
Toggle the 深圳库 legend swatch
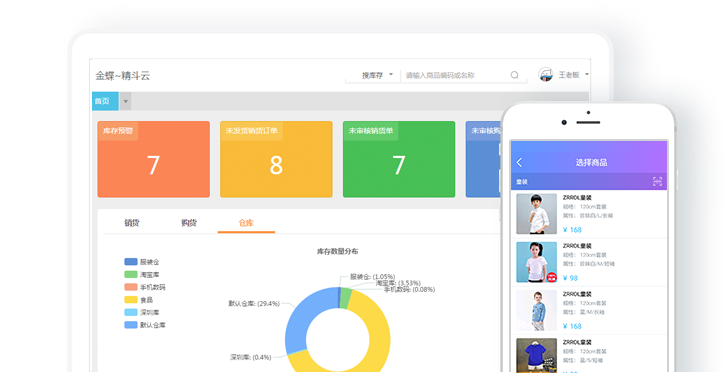coord(131,312)
